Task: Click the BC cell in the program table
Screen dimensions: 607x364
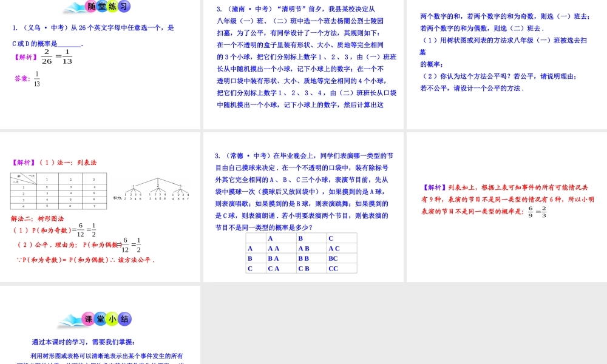Action: (x=333, y=258)
